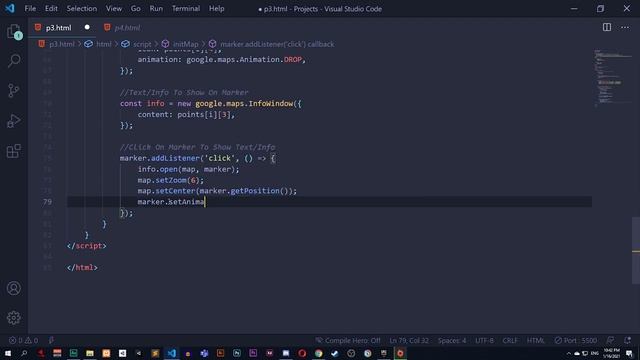Open Photoshop from the taskbar
This screenshot has height=360, width=640.
coord(237,353)
